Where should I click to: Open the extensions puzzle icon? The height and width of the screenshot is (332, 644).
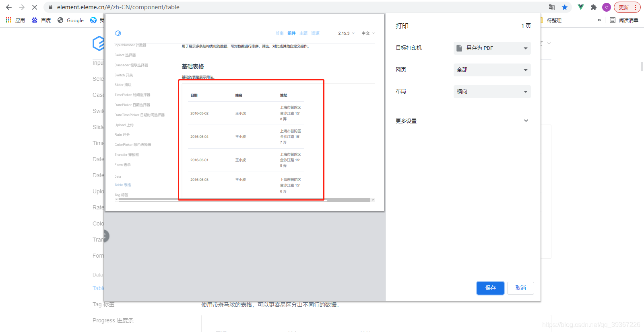tap(593, 7)
